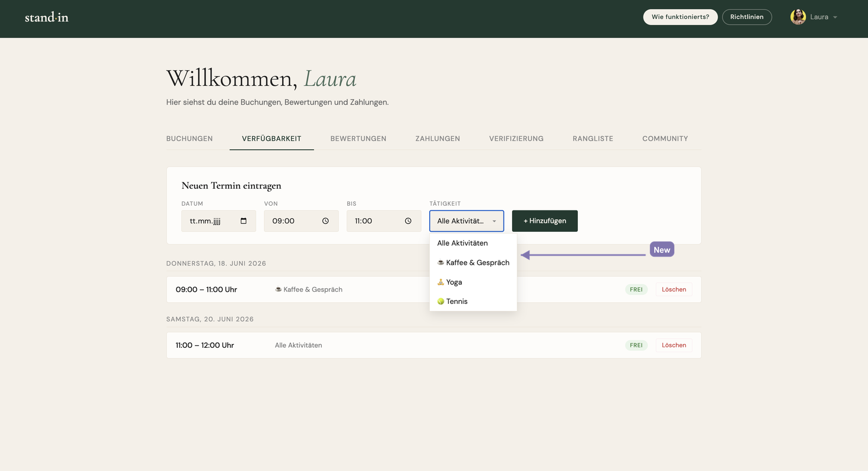Click FREI badge on Thursday slot

pos(636,290)
